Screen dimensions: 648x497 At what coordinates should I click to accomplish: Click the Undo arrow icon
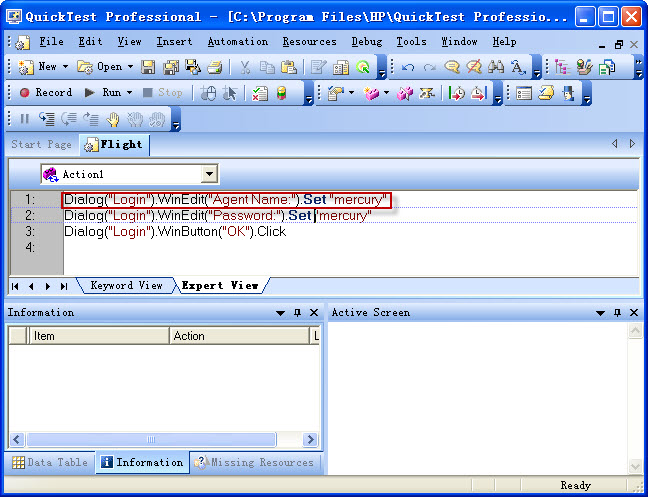tap(407, 67)
